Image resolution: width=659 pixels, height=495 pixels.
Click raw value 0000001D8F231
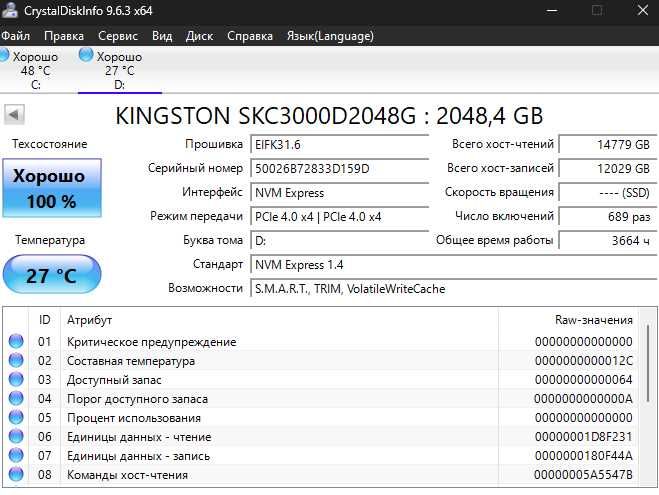tap(583, 437)
